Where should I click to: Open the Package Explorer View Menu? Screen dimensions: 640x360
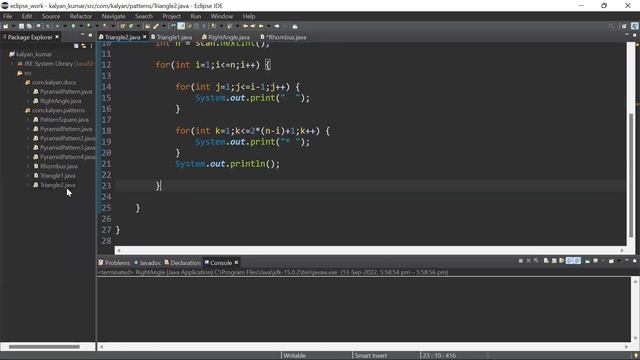pos(91,46)
